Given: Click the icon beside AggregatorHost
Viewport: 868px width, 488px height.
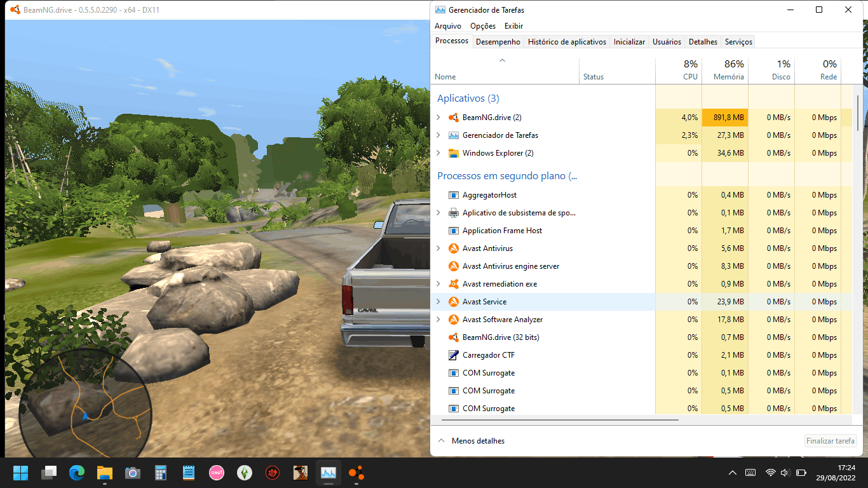Looking at the screenshot, I should (454, 195).
